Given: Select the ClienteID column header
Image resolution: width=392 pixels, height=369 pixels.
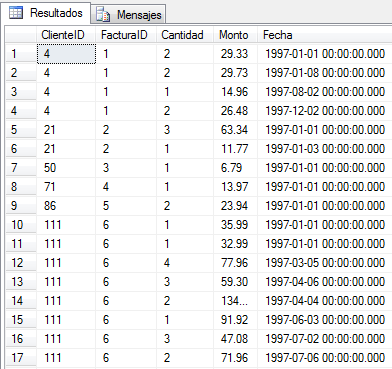Looking at the screenshot, I should 66,35.
